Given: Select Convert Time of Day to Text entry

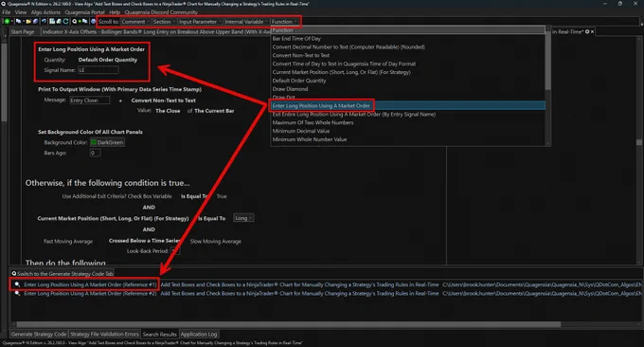Looking at the screenshot, I should tap(408, 64).
